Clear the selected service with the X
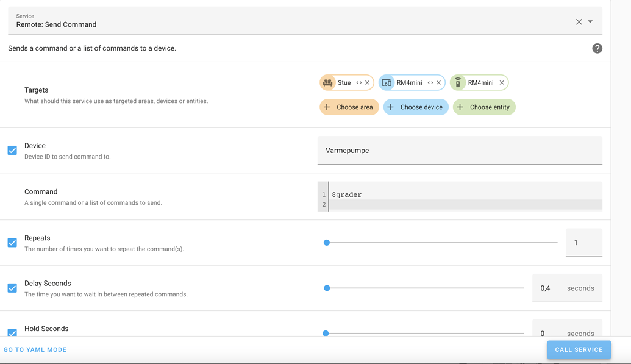The image size is (631, 364). 578,21
